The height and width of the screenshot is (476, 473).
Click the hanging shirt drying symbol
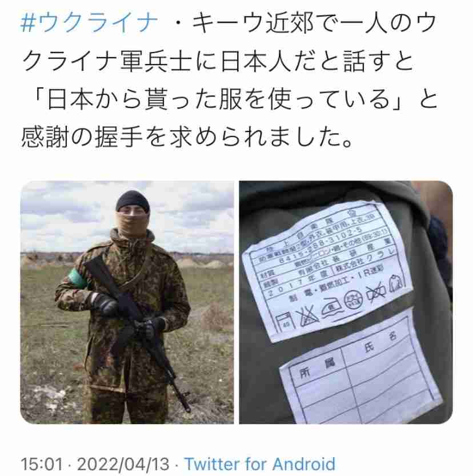[396, 283]
